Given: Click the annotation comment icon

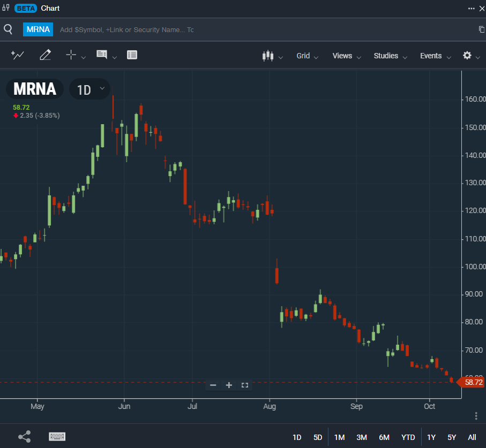Looking at the screenshot, I should (x=102, y=55).
